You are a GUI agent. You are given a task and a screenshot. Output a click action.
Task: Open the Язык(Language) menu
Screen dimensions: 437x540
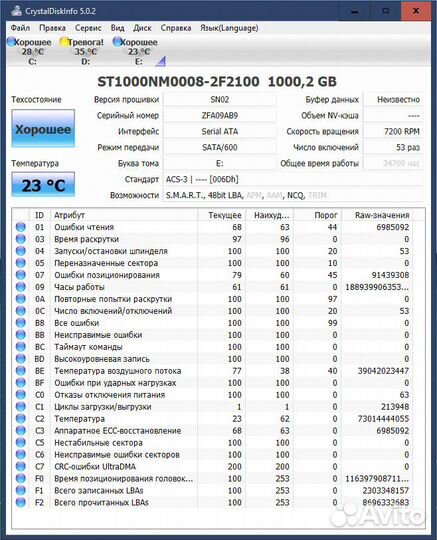point(229,28)
